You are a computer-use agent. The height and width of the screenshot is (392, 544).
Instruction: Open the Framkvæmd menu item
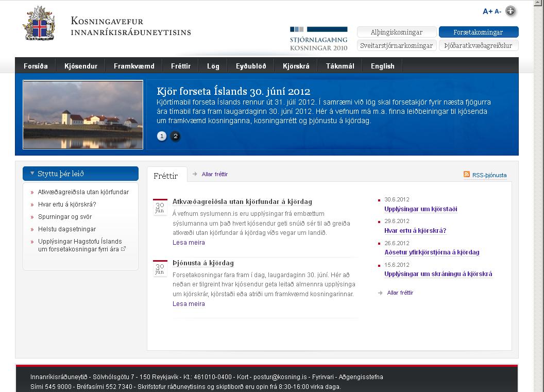click(134, 66)
